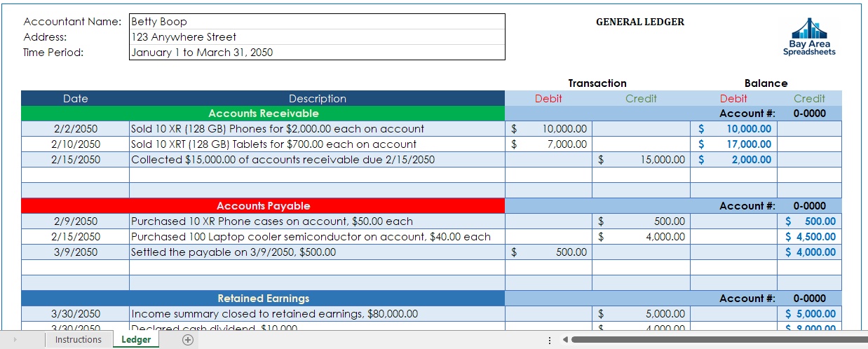Select 'Collected $15,000.00 of accounts receivable' description

tap(317, 160)
